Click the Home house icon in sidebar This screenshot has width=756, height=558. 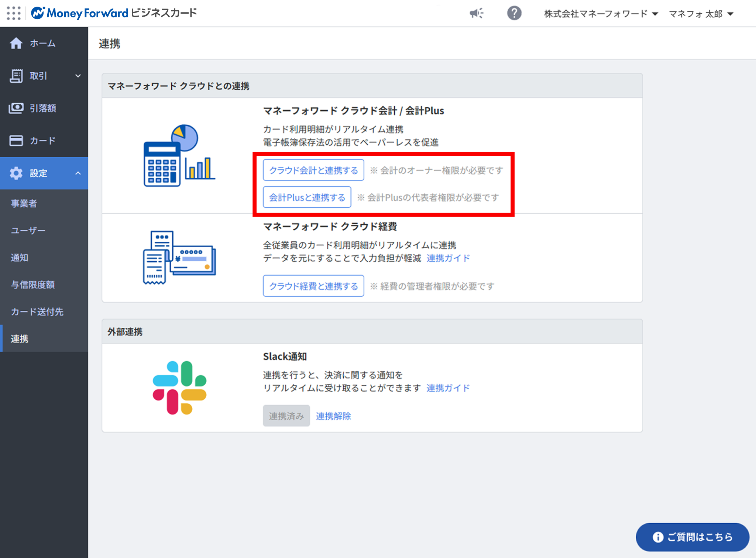(16, 43)
